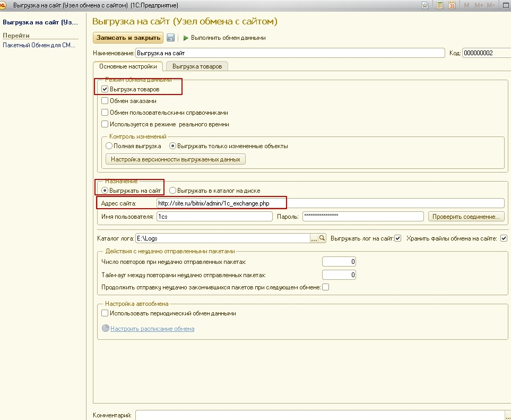
Task: Open the calculator icon in title bar
Action: [x=439, y=5]
